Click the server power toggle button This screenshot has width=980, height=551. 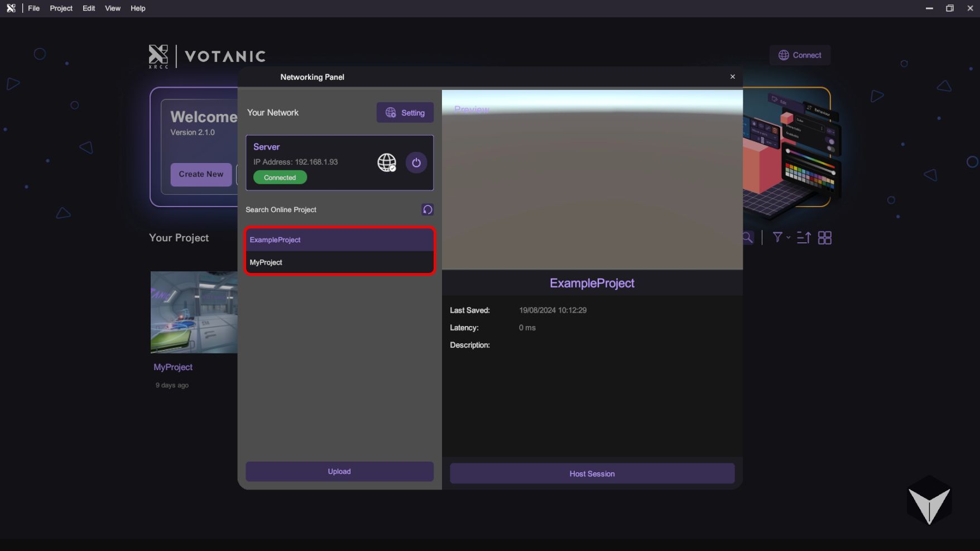[416, 163]
